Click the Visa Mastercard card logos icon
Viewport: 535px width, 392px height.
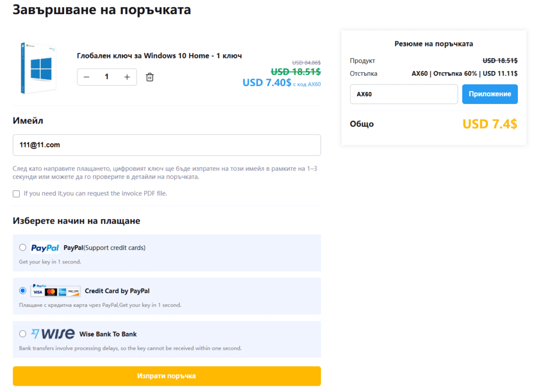tap(55, 291)
